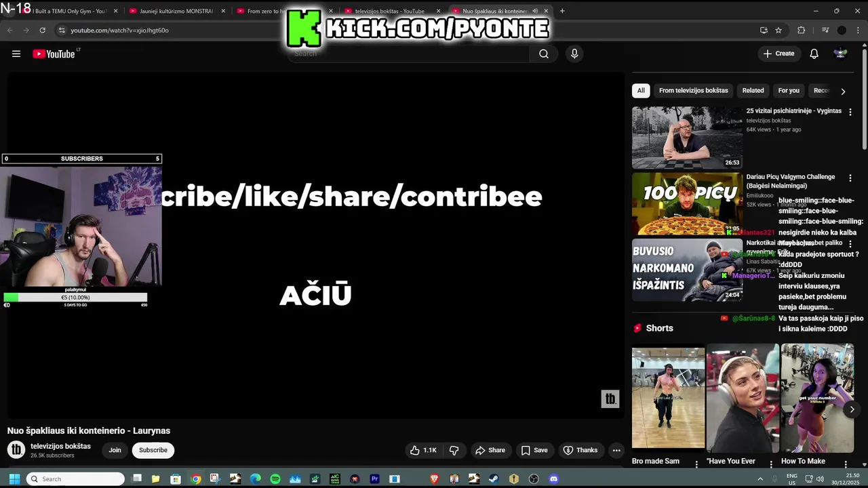Start voice search with the microphone icon
Viewport: 868px width, 488px height.
(x=574, y=54)
